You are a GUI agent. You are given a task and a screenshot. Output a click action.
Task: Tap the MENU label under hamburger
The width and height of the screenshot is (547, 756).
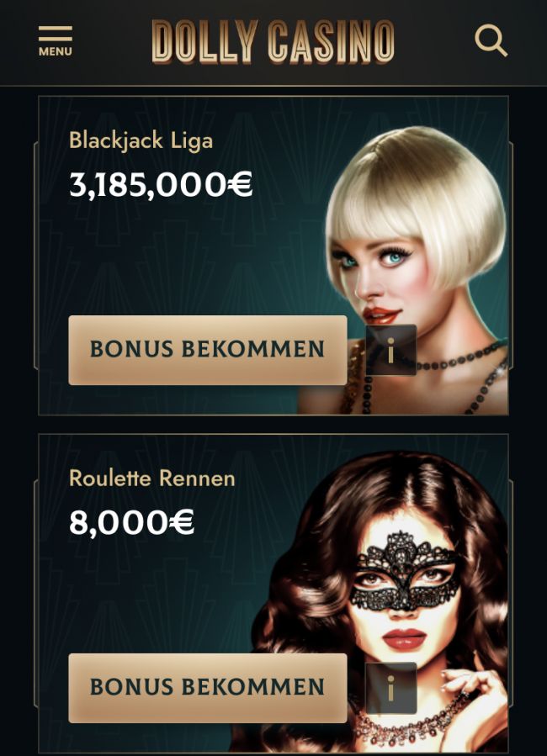coord(56,51)
